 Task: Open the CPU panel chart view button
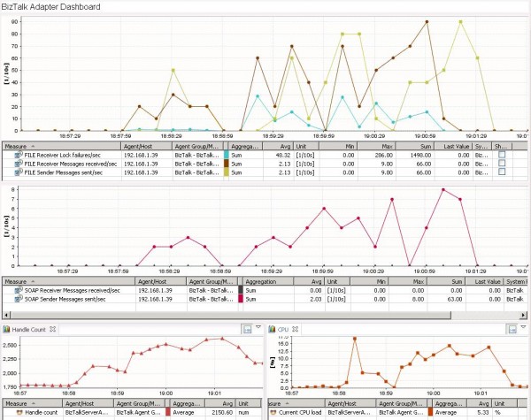coord(512,329)
